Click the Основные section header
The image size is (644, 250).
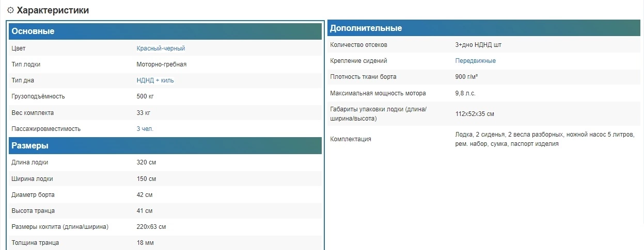pyautogui.click(x=33, y=31)
